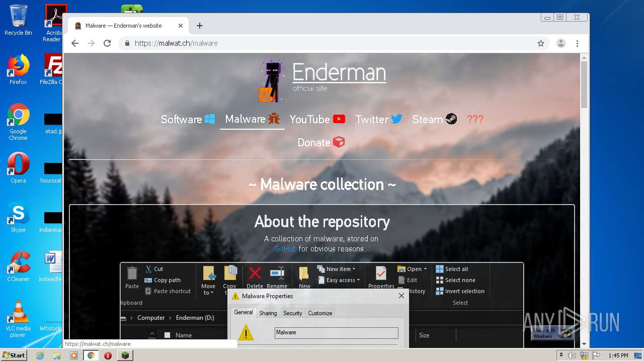Click Chrome forward arrow button
644x362 pixels.
pos(91,43)
